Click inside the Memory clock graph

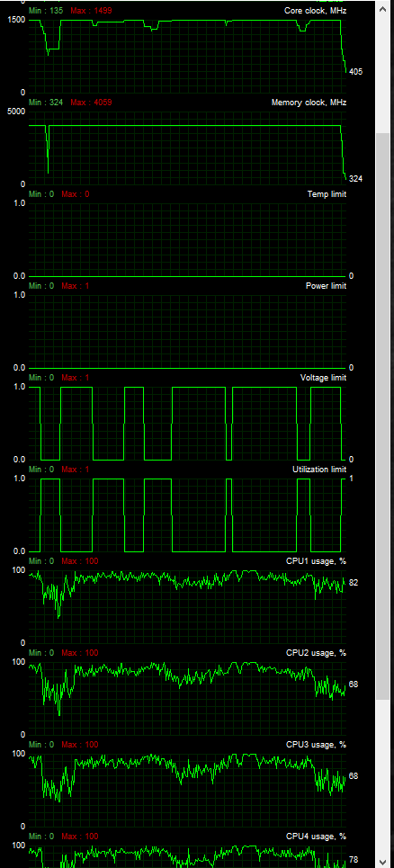coord(187,148)
